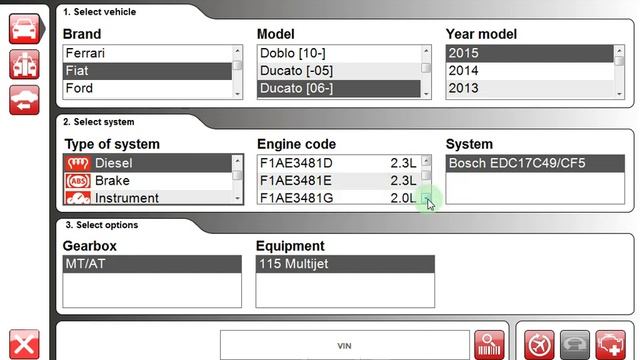
Task: Click Year model scrollbar thumb
Action: (x=619, y=60)
